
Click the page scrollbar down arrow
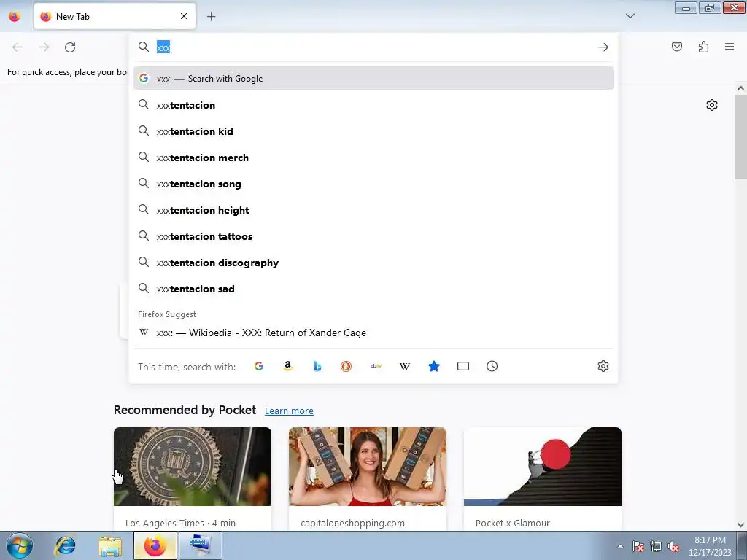pos(740,525)
